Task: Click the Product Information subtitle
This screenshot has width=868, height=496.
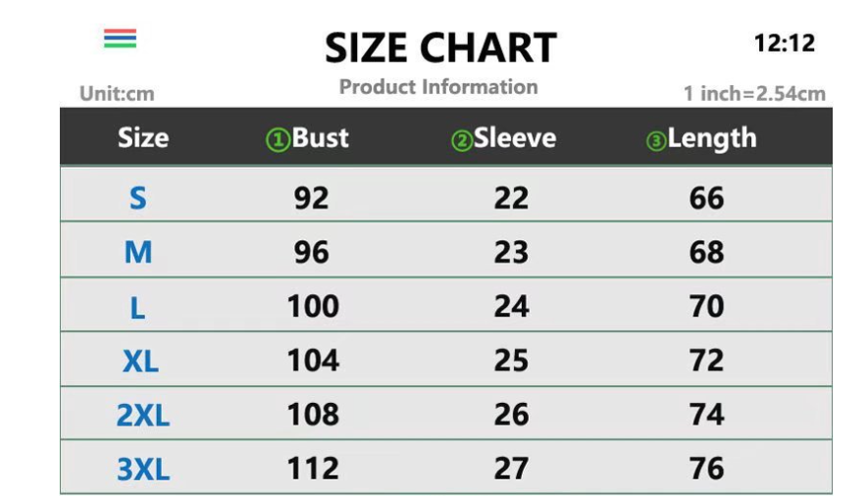Action: pyautogui.click(x=438, y=87)
